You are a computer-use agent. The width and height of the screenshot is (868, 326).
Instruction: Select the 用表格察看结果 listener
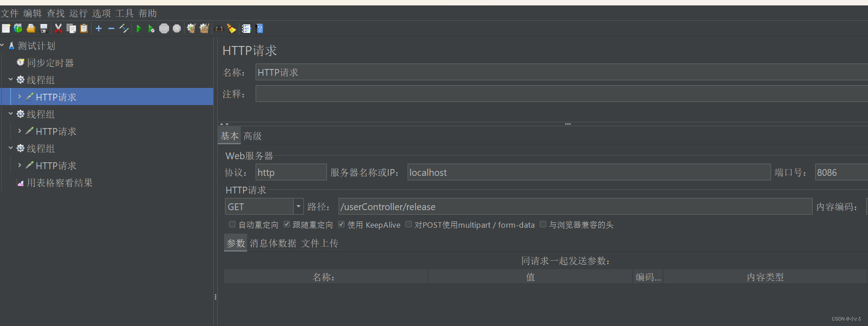(60, 183)
